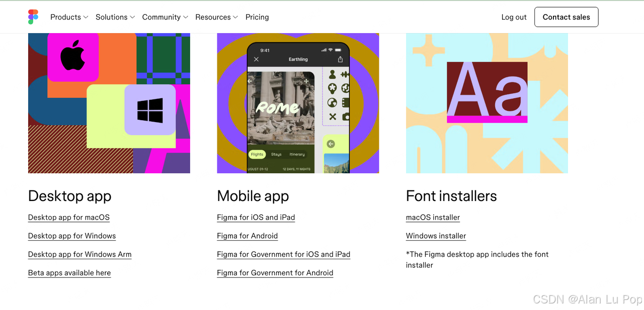644x310 pixels.
Task: Click the camera icon in phone sticker panel
Action: [346, 117]
